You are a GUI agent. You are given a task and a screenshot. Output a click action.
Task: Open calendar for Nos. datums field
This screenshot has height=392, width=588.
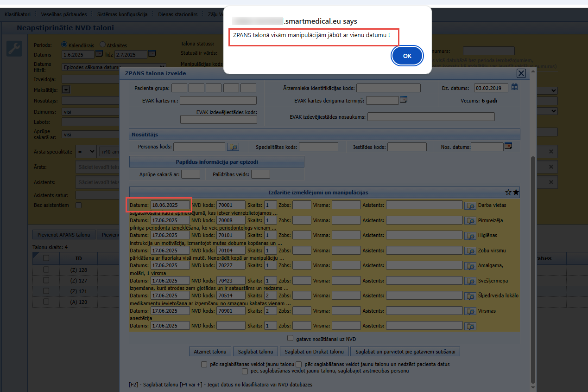(x=508, y=146)
